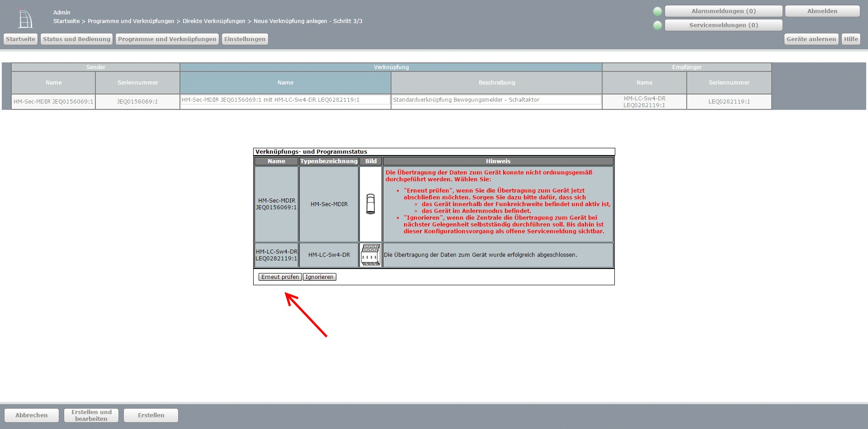Click the HomeMatic logo icon
The height and width of the screenshot is (429, 868).
click(x=26, y=20)
